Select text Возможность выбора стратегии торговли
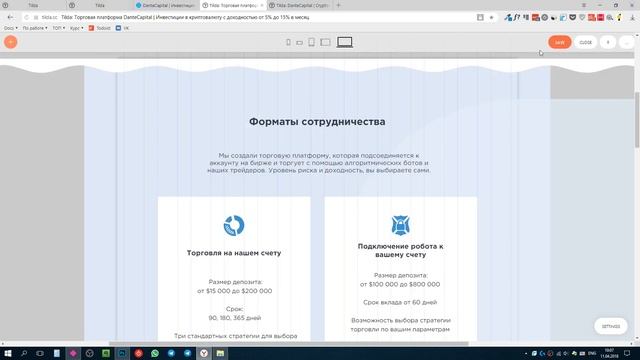640x360 pixels. coord(400,325)
